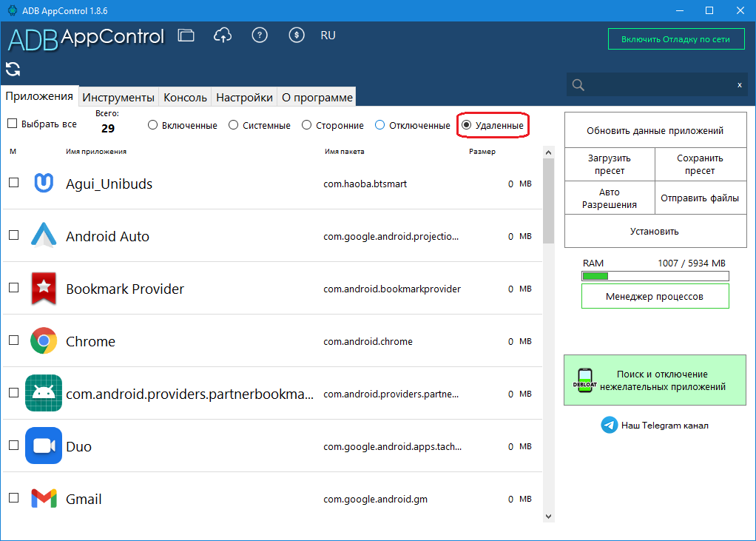Select the Сторонние radio button
This screenshot has width=756, height=541.
[x=307, y=125]
